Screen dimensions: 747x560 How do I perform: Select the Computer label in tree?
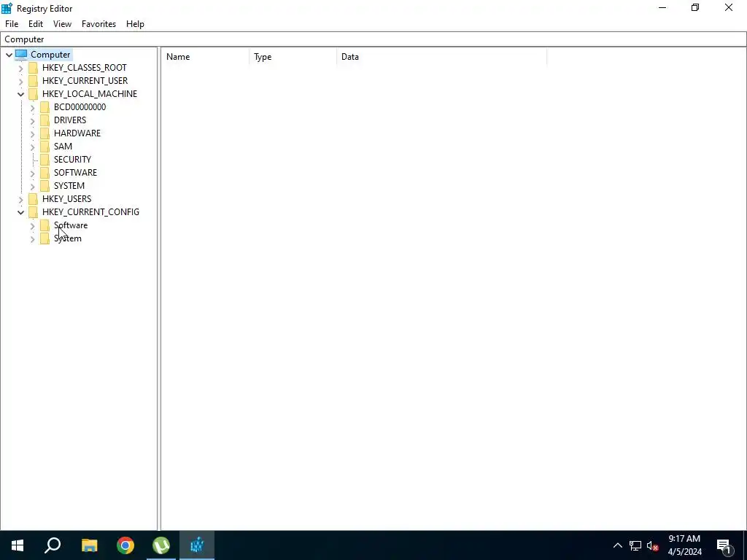[x=50, y=54]
